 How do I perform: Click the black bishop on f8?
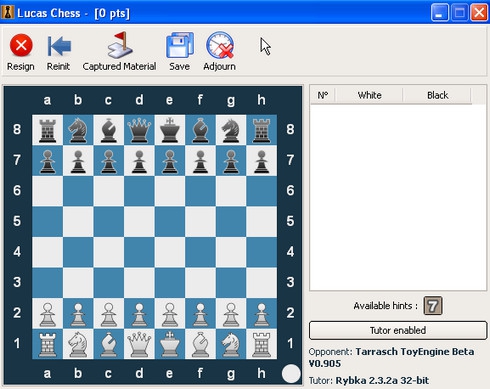point(200,130)
